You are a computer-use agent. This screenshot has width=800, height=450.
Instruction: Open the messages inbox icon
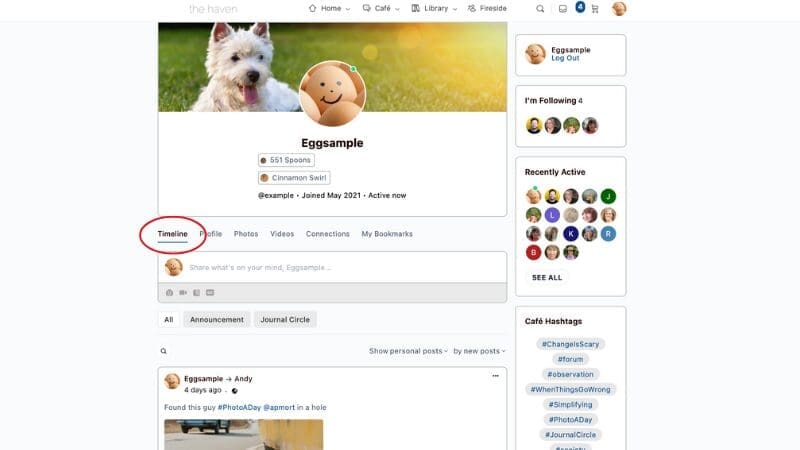(563, 9)
